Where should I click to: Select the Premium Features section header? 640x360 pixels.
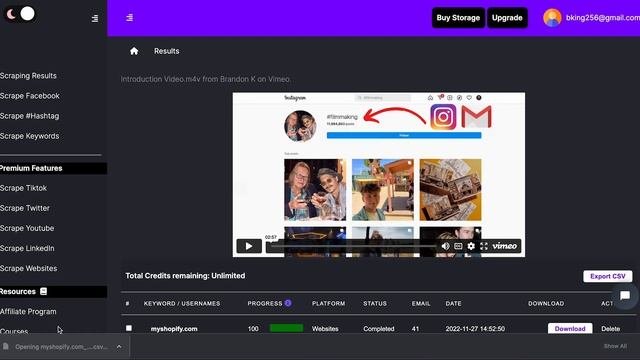tap(53, 168)
